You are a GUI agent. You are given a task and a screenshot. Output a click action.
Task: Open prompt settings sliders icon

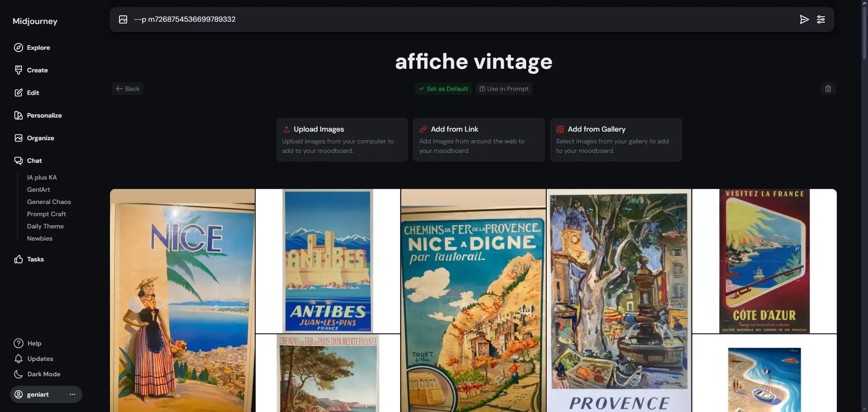click(x=821, y=19)
